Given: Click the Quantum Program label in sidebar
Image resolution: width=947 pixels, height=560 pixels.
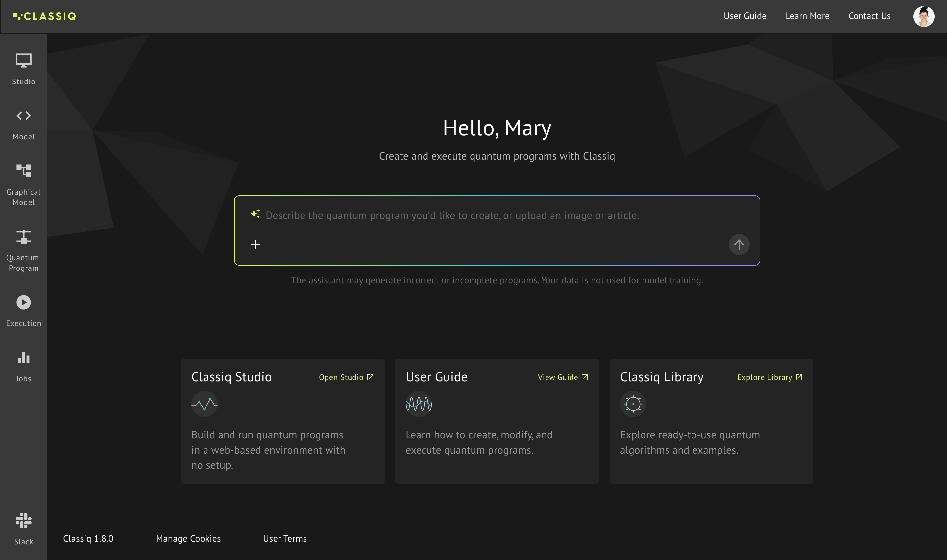Looking at the screenshot, I should pos(23,263).
